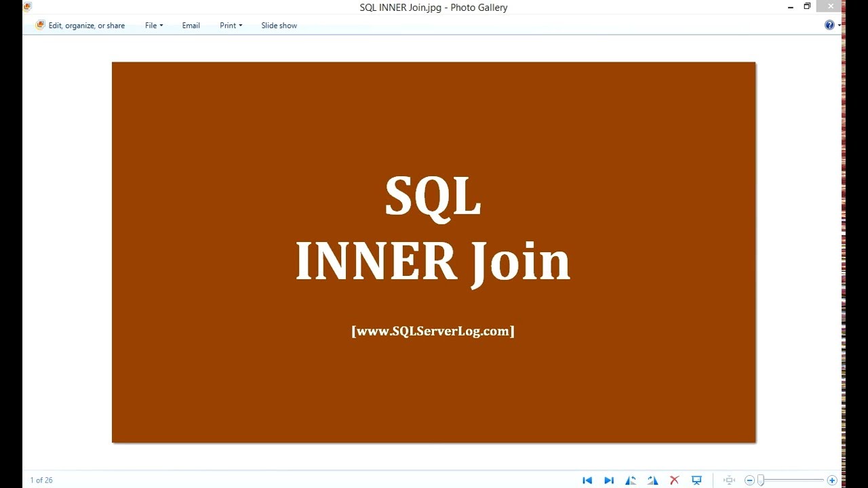
Task: Click the Photo Gallery app icon
Action: [27, 7]
